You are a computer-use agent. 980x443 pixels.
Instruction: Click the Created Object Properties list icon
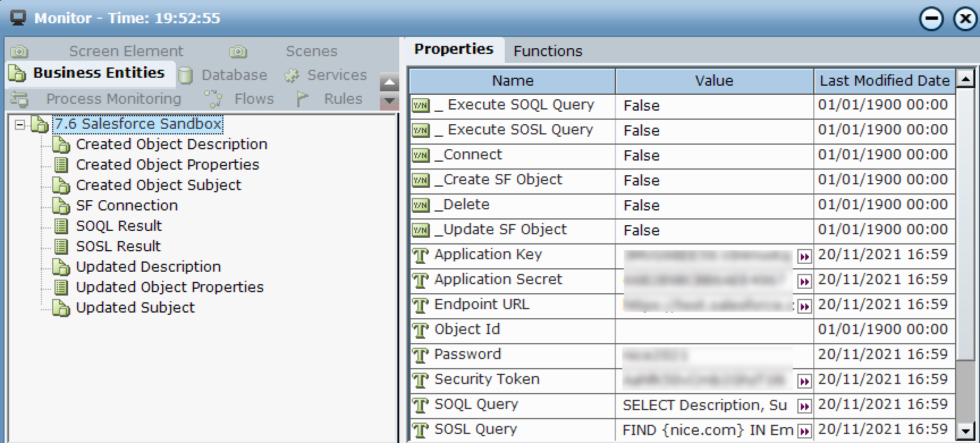(61, 165)
